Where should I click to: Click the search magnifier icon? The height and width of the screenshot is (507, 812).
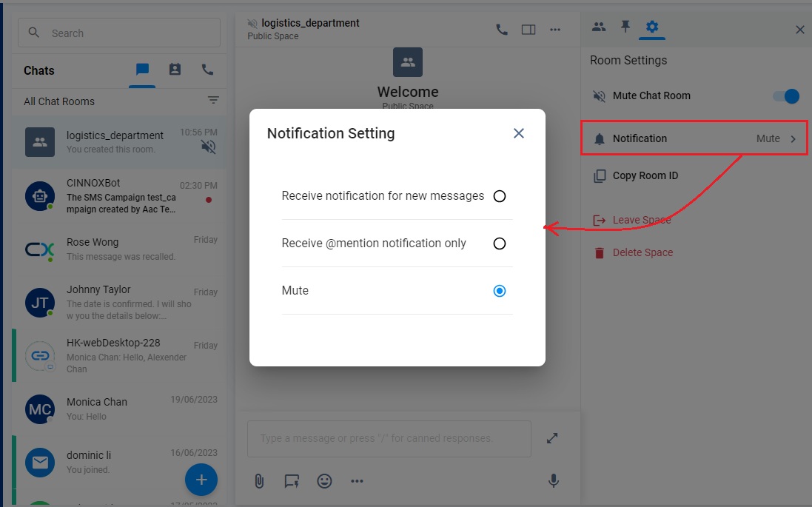click(33, 33)
